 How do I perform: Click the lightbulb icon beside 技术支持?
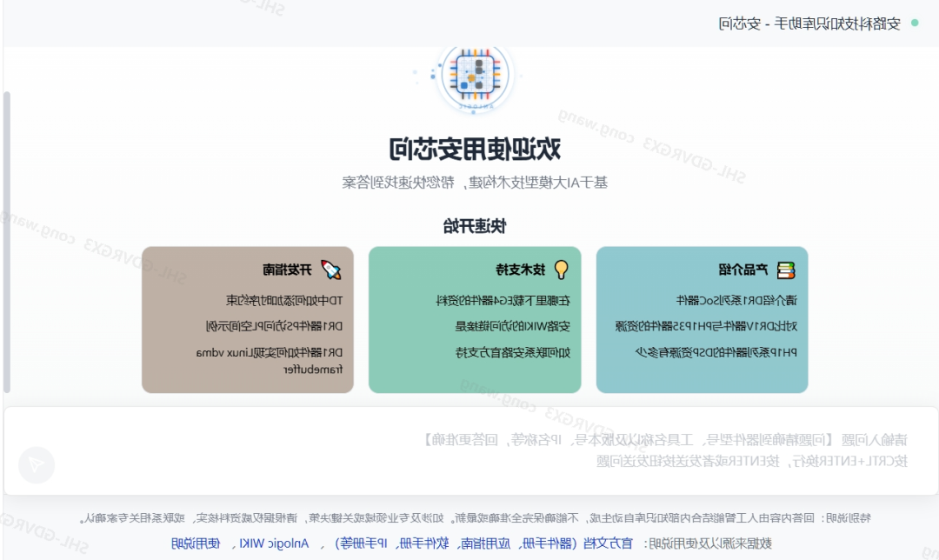pos(561,270)
